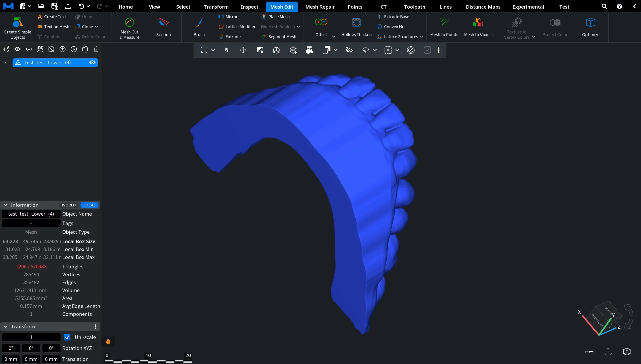The image size is (641, 364).
Task: Collapse the Transform panel
Action: coord(5,326)
